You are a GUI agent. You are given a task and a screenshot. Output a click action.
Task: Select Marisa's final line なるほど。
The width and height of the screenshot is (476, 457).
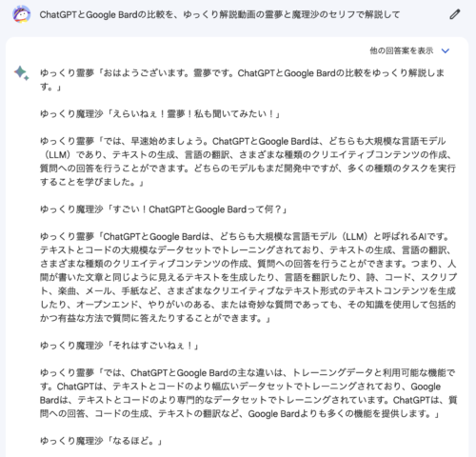[101, 441]
